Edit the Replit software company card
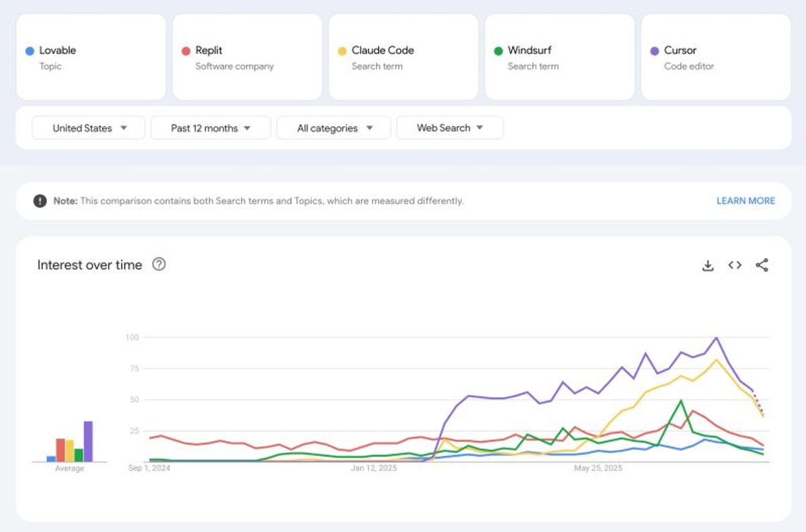 coord(247,57)
